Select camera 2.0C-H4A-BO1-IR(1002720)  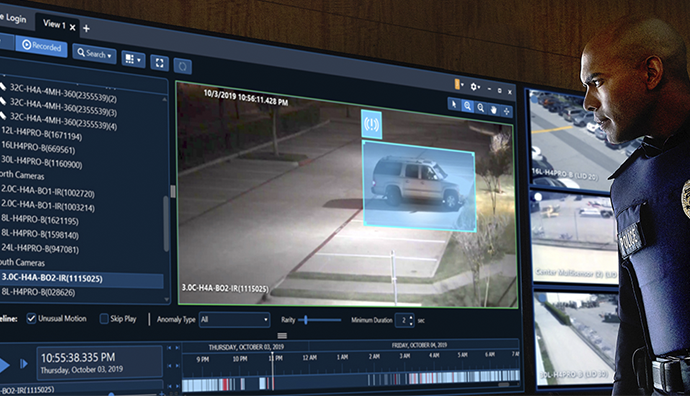(x=48, y=191)
